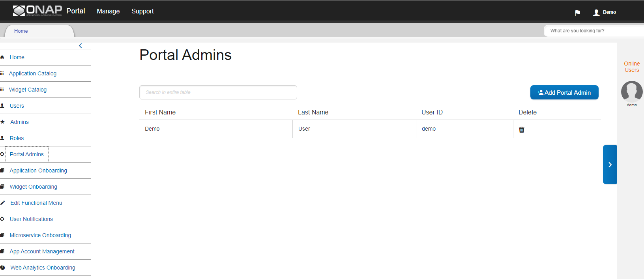
Task: Open the Support menu
Action: pyautogui.click(x=142, y=11)
